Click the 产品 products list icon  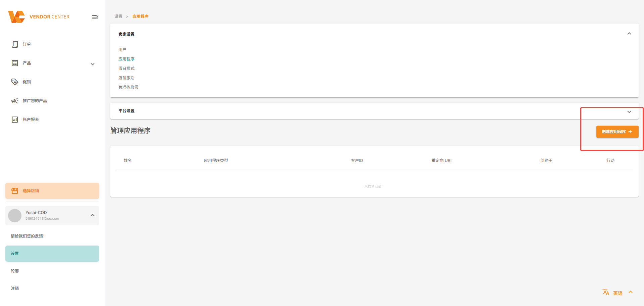pos(15,63)
